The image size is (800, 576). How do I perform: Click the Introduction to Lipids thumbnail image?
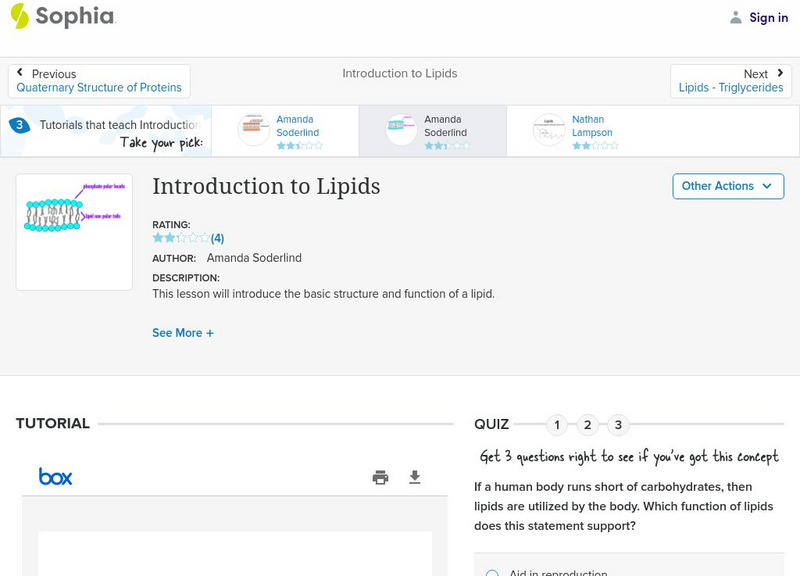coord(74,230)
